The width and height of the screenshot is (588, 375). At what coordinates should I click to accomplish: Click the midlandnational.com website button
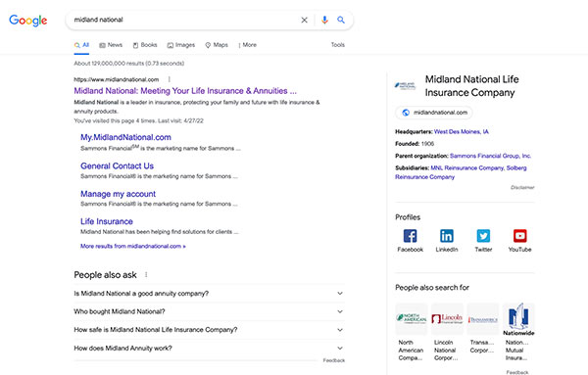434,113
